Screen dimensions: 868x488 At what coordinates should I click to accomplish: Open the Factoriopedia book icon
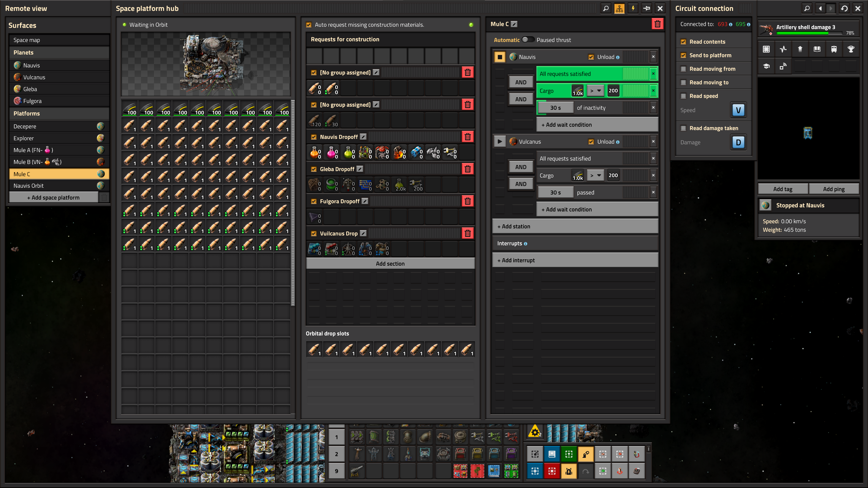coord(817,49)
